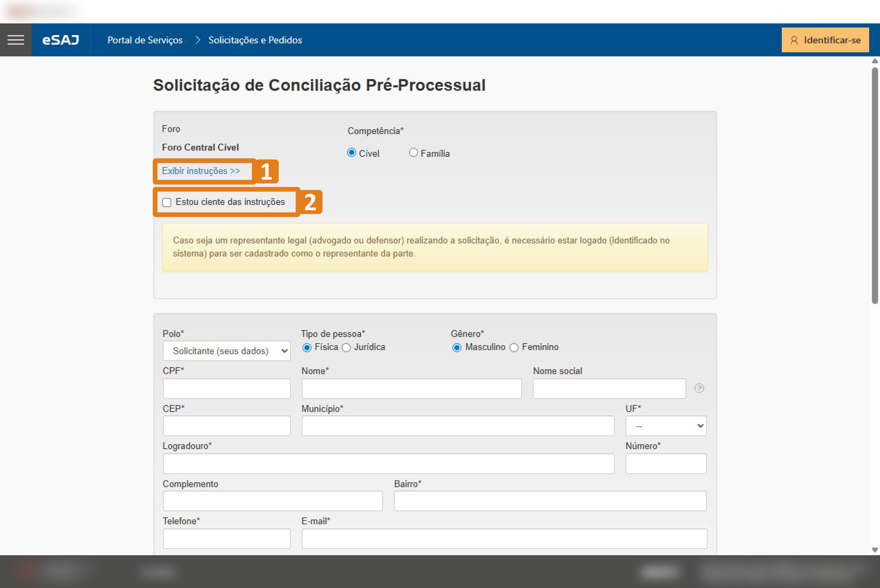This screenshot has width=880, height=588.
Task: Go to Portal de Serviços breadcrumb
Action: 145,40
